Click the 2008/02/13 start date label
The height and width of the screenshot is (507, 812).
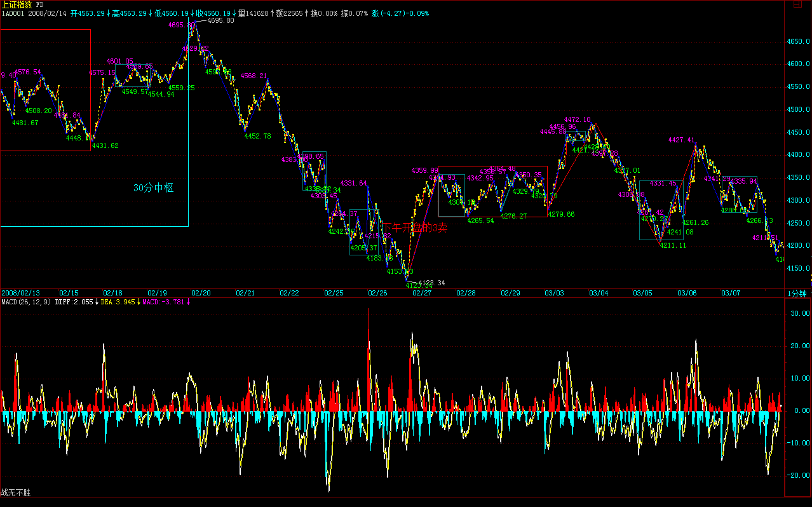[x=20, y=293]
